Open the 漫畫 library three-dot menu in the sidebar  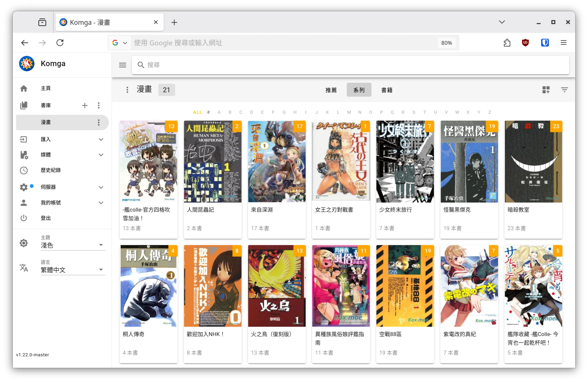pos(99,122)
